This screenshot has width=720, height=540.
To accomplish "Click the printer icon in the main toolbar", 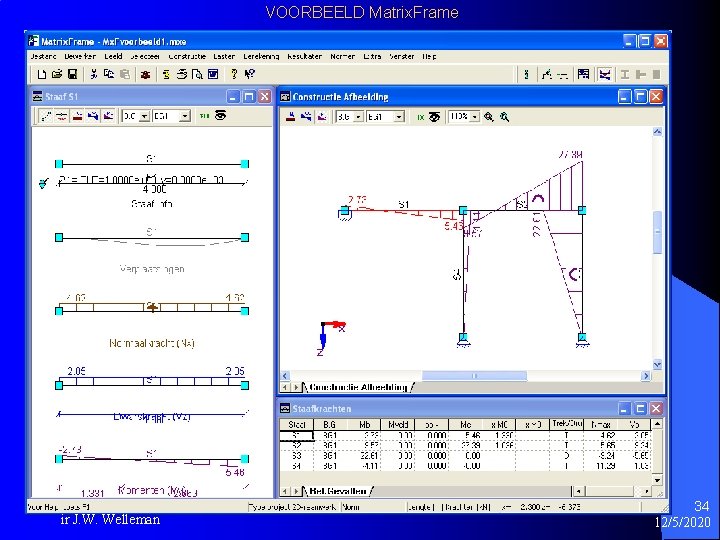I will 182,74.
